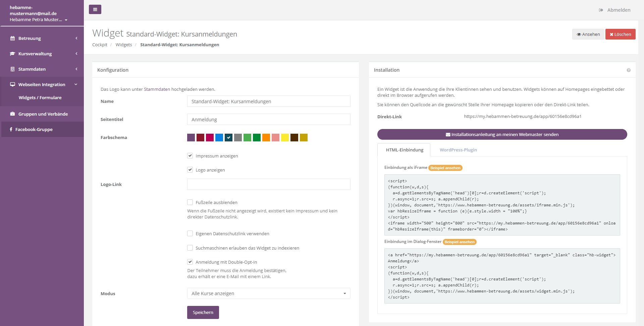Open the user account dropdown arrow
Image resolution: width=644 pixels, height=326 pixels.
(x=66, y=20)
